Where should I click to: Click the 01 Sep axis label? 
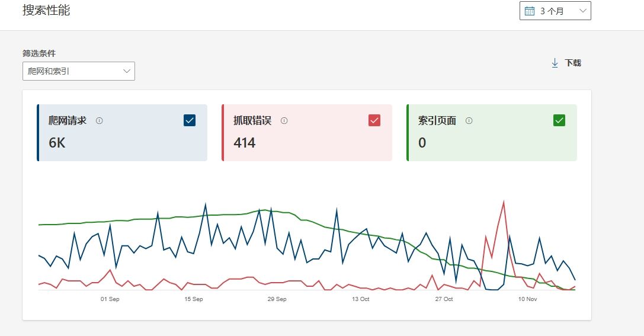[110, 299]
